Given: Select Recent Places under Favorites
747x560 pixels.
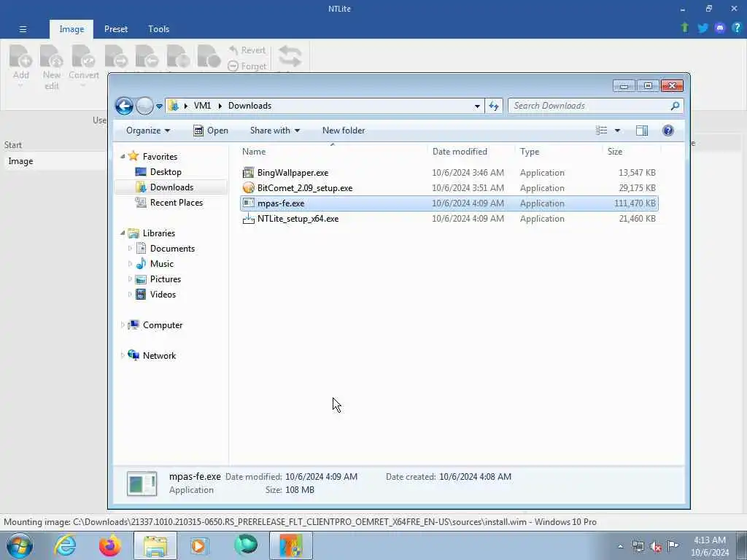Looking at the screenshot, I should coord(176,203).
